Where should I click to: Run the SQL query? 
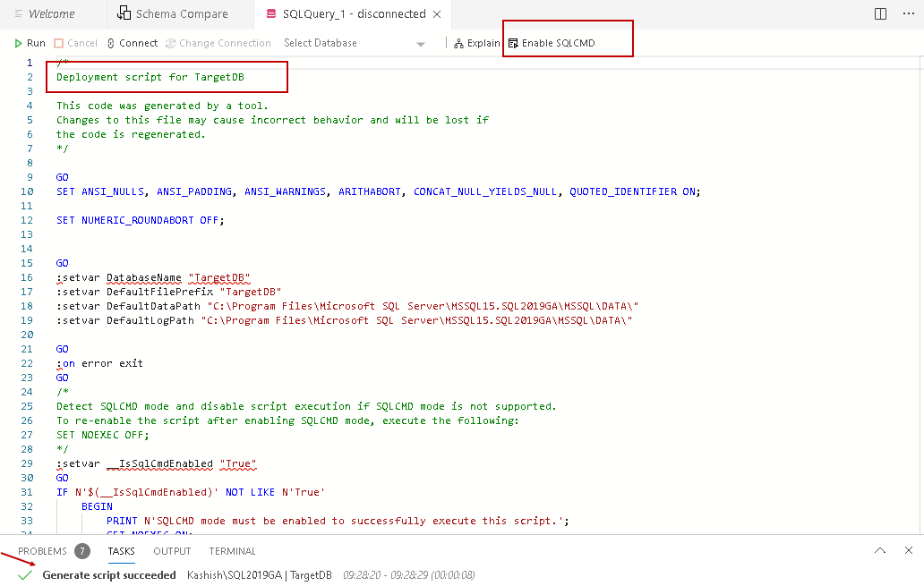click(x=30, y=43)
